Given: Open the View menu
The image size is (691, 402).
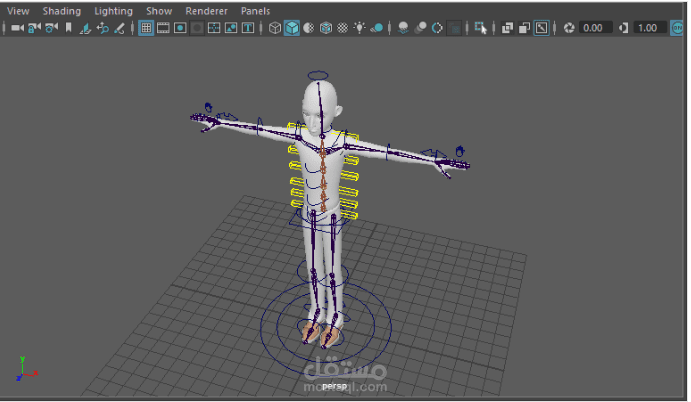Looking at the screenshot, I should pyautogui.click(x=18, y=11).
